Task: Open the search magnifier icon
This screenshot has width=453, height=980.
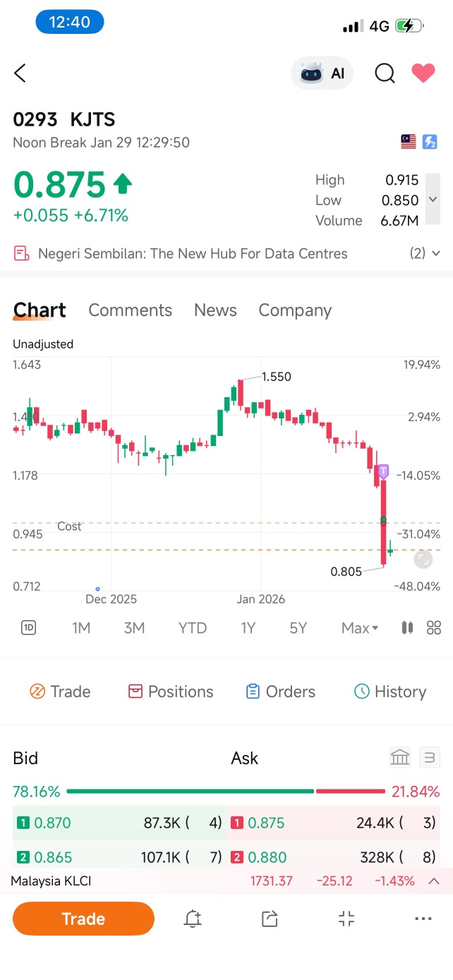Action: tap(385, 73)
